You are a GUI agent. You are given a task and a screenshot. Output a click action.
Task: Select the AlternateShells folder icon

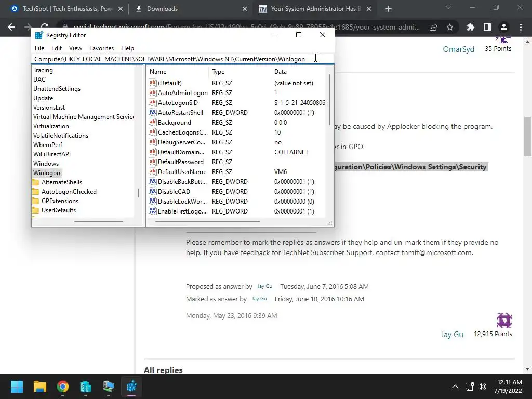(36, 182)
